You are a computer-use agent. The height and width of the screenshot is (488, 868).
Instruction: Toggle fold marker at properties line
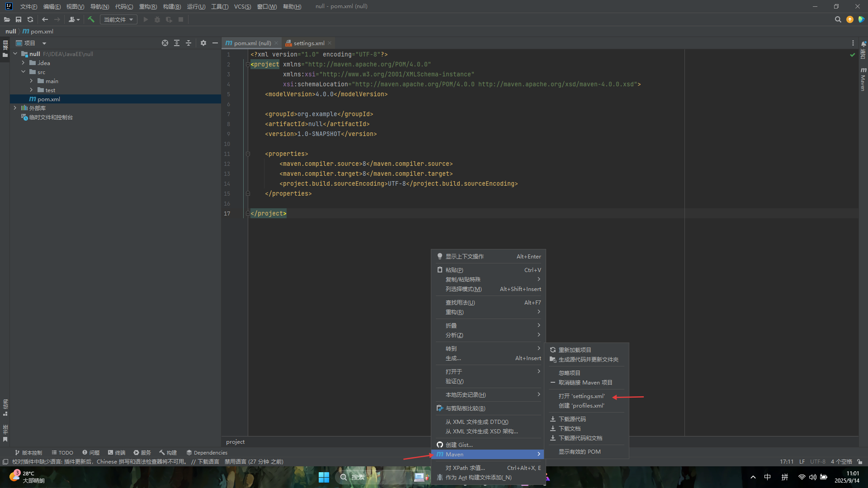coord(248,154)
